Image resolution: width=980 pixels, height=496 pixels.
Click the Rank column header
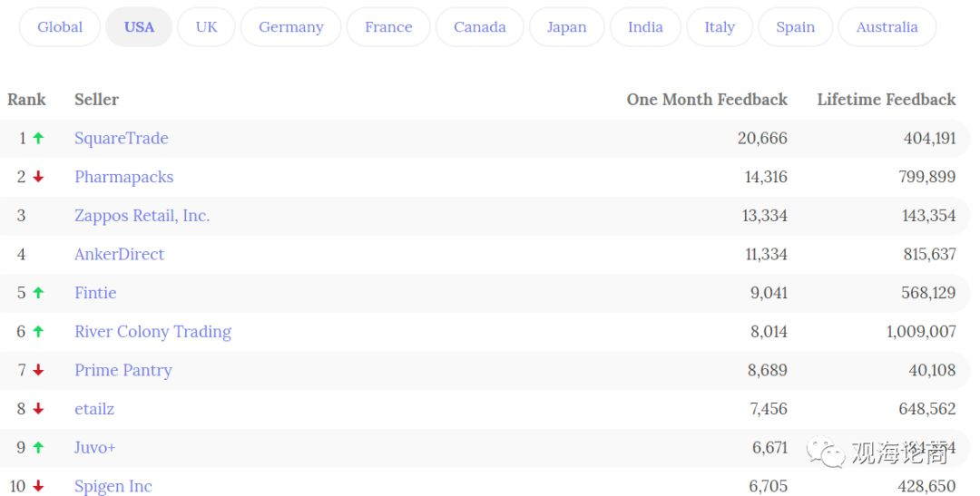[x=26, y=100]
